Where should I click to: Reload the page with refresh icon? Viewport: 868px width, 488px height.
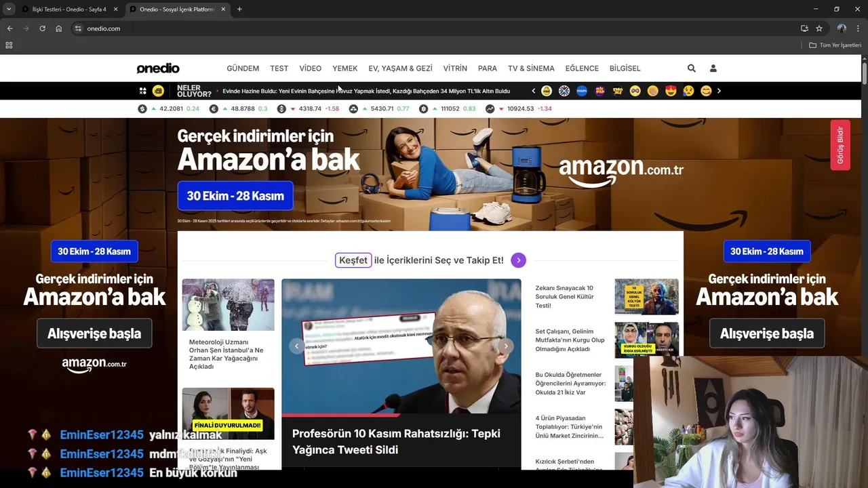coord(42,28)
